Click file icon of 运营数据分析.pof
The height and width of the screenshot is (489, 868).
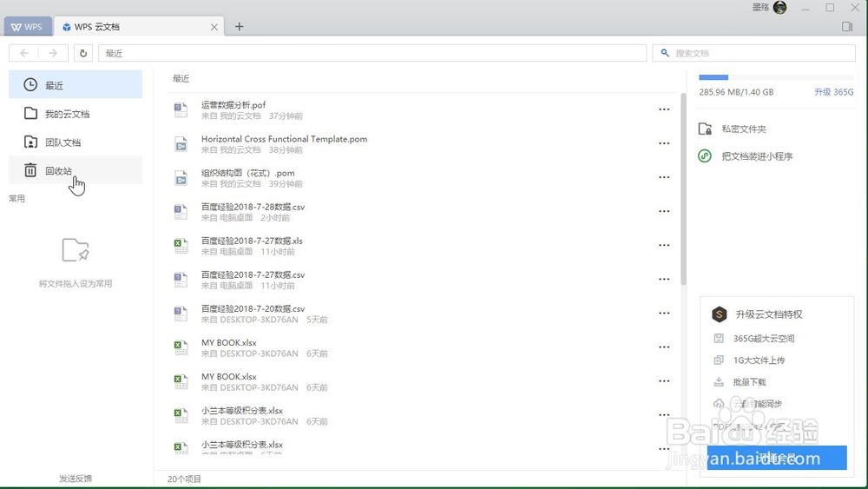[x=181, y=110]
